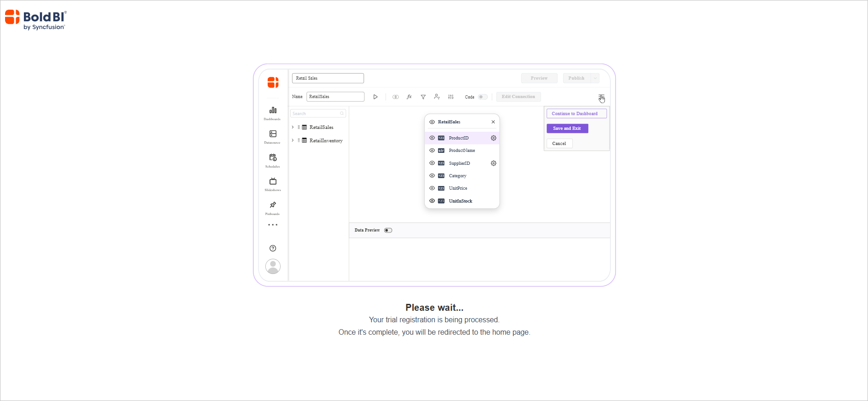868x401 pixels.
Task: Open the Dashboards sidebar section
Action: point(273,113)
